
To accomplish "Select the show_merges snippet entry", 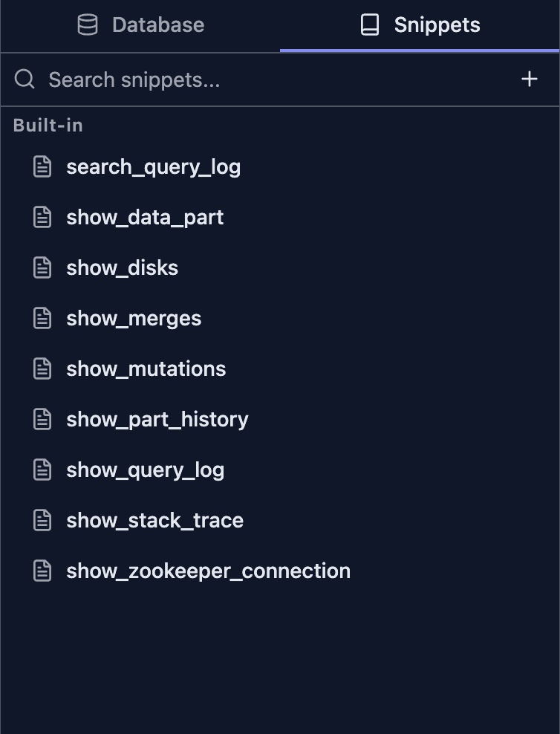I will pos(134,318).
